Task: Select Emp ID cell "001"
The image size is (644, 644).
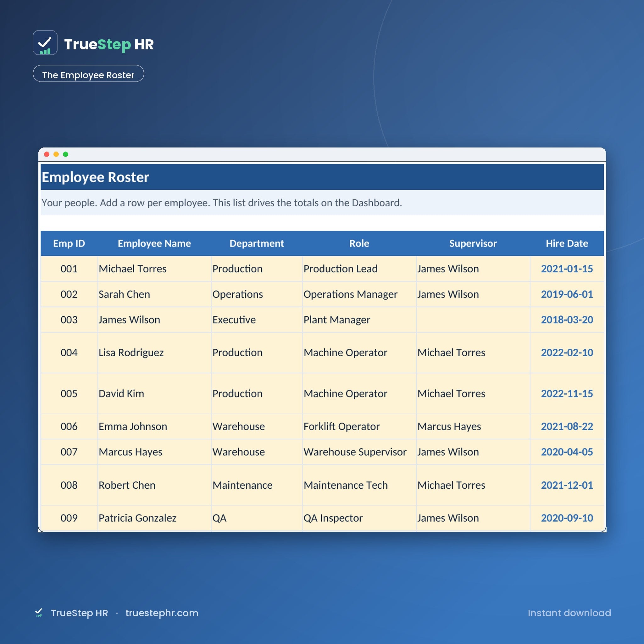Action: click(69, 269)
